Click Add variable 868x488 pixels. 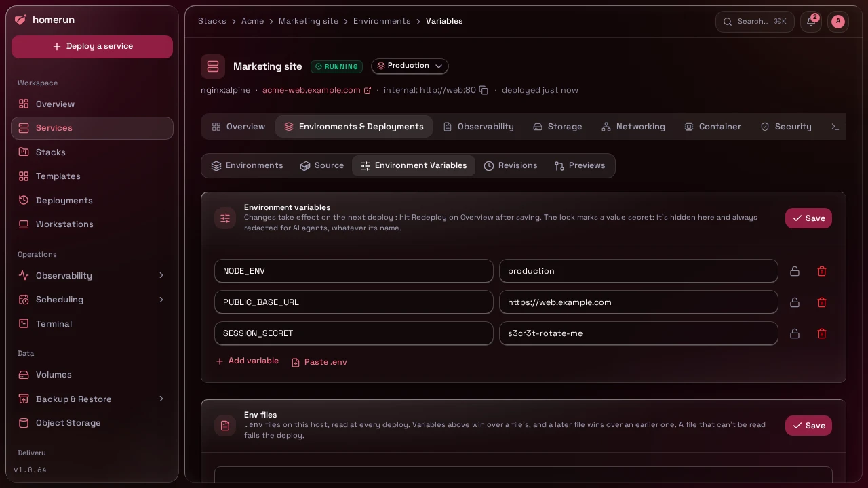[x=247, y=361]
